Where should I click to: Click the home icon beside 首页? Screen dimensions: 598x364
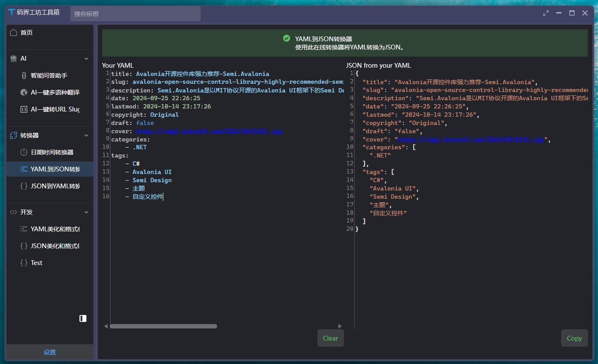pos(13,33)
